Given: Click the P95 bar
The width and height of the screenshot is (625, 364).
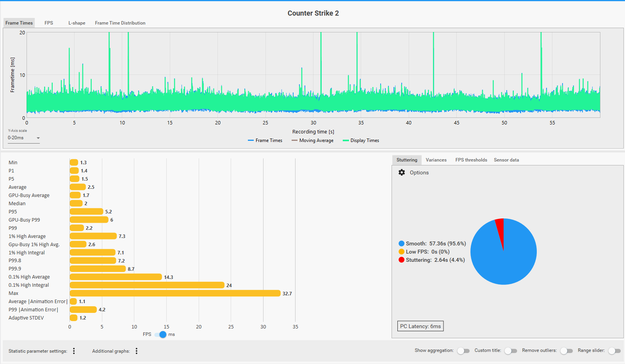Looking at the screenshot, I should click(87, 211).
